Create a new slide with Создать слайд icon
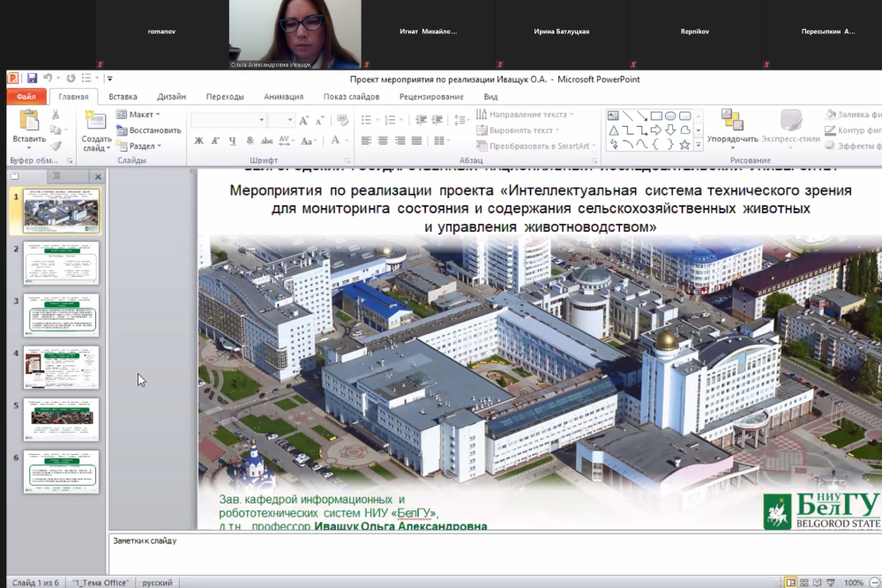This screenshot has height=588, width=882. (95, 123)
